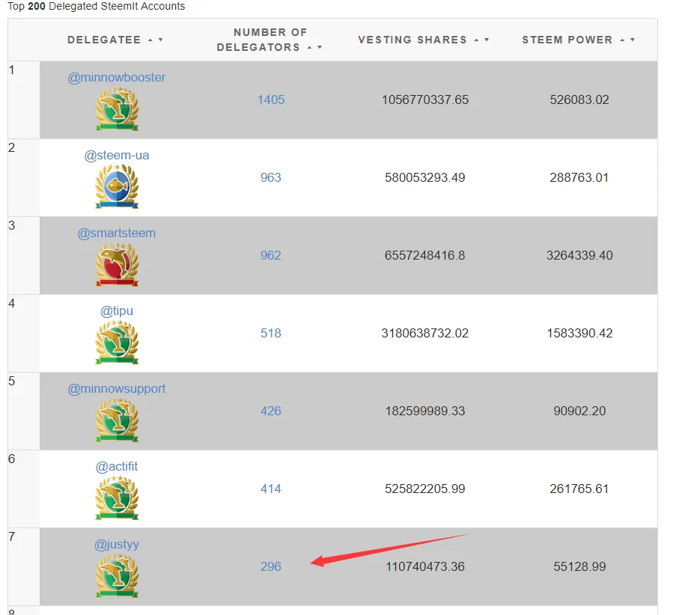The height and width of the screenshot is (615, 700).
Task: Click the @minnowsupport badge icon
Action: 117,420
